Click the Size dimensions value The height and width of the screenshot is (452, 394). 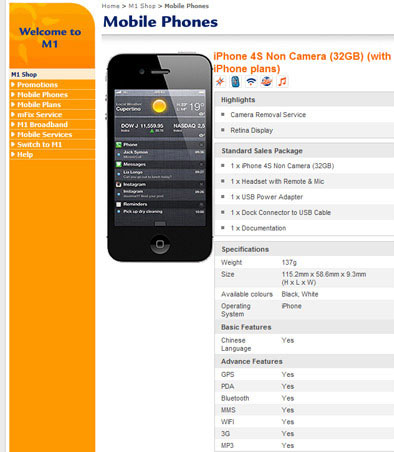point(324,278)
